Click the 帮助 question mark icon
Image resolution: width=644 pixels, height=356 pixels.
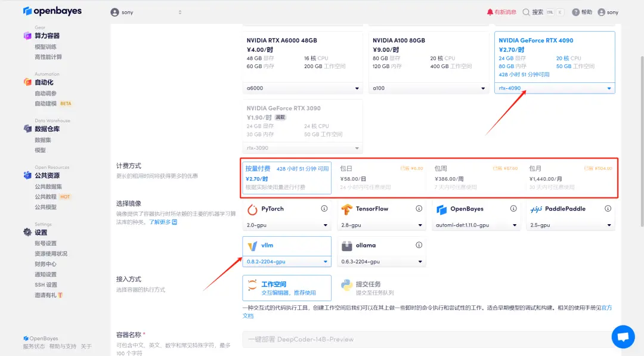click(576, 13)
